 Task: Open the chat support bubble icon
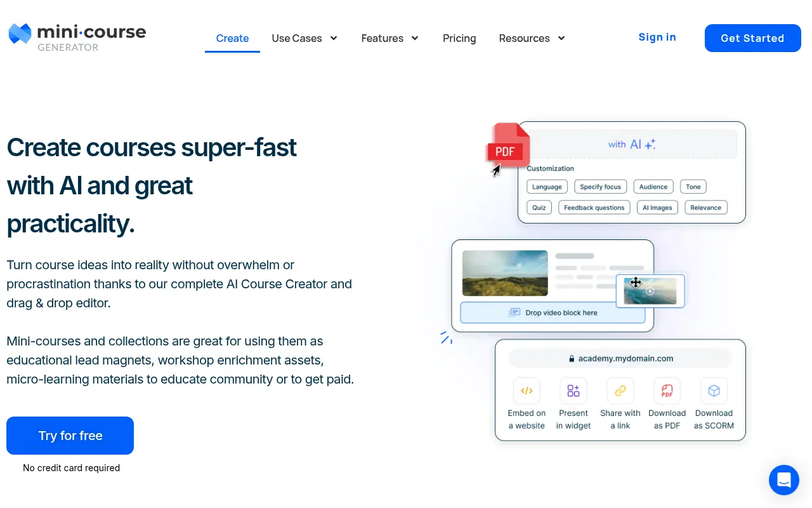[783, 479]
